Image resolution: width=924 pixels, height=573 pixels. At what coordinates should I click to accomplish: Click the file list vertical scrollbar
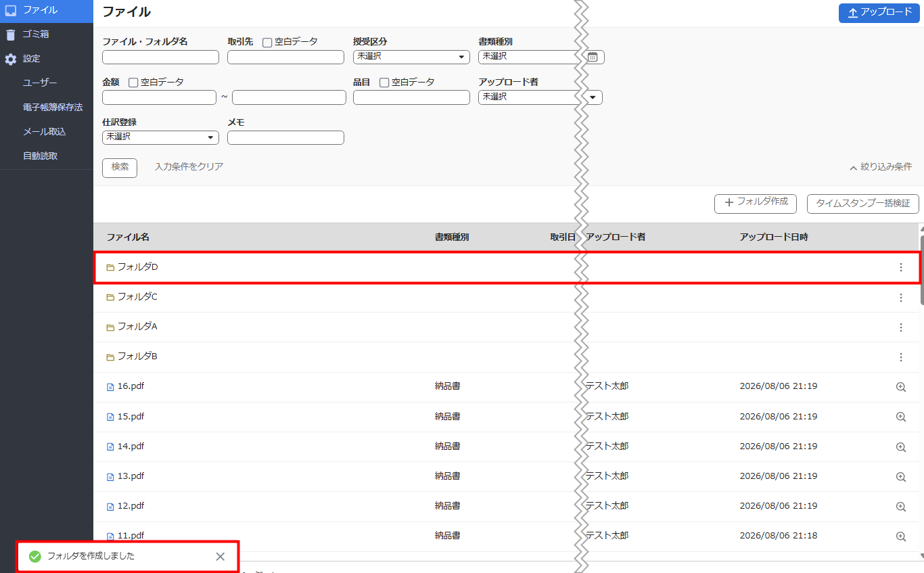point(921,271)
